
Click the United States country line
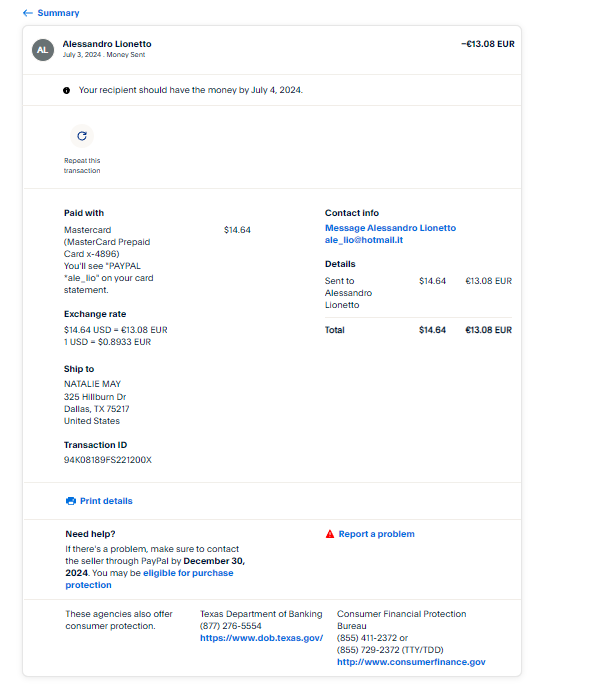click(x=92, y=421)
